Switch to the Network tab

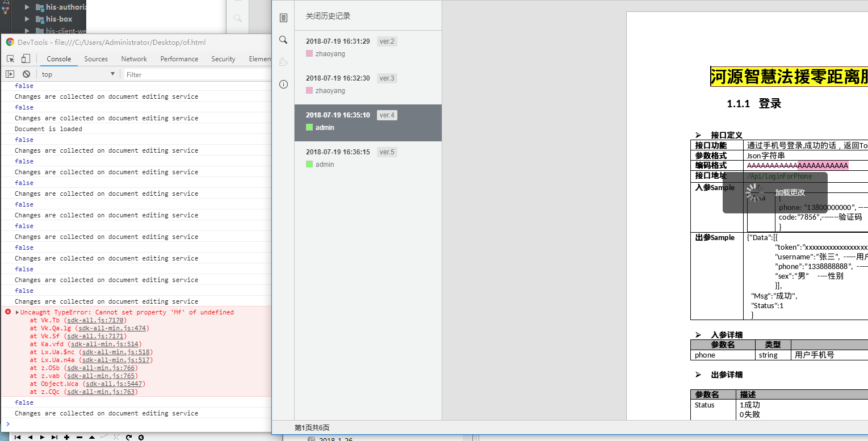(x=134, y=58)
